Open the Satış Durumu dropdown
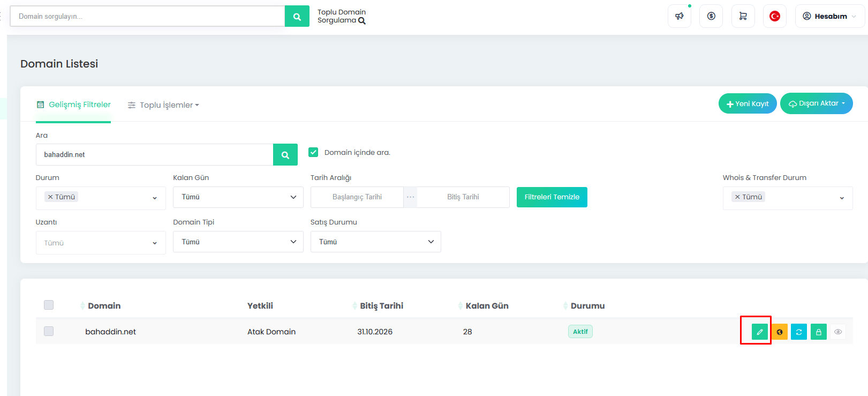 point(376,242)
